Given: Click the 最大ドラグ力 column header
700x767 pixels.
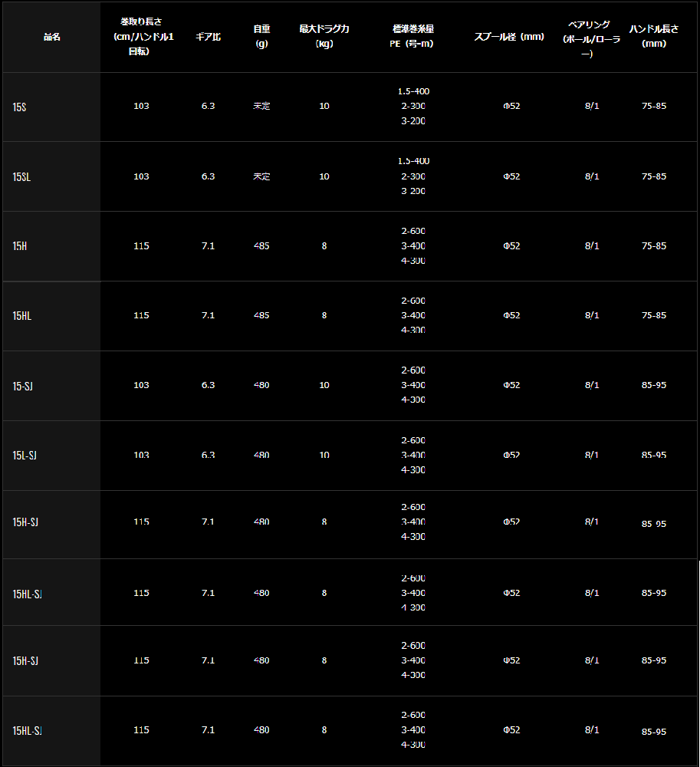Looking at the screenshot, I should point(324,36).
